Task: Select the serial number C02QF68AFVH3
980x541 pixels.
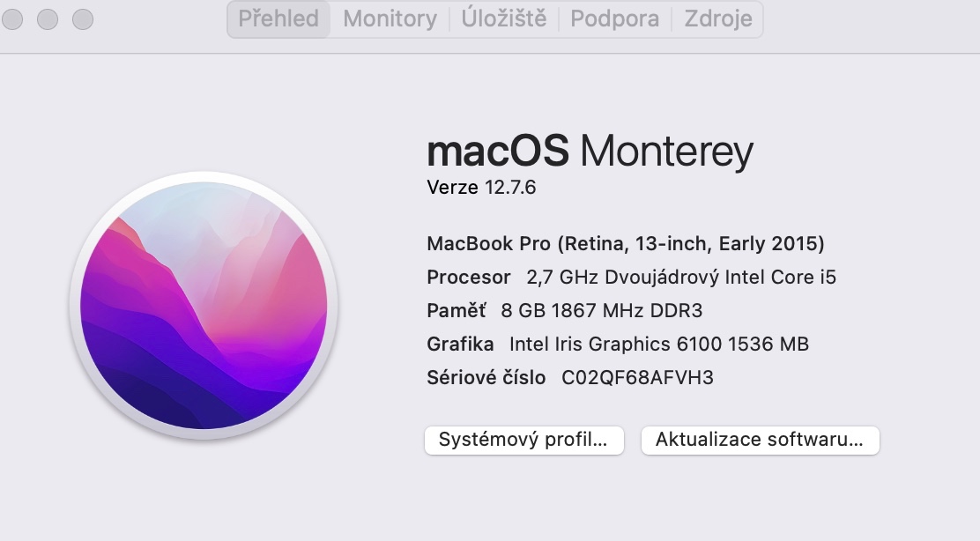Action: click(x=637, y=377)
